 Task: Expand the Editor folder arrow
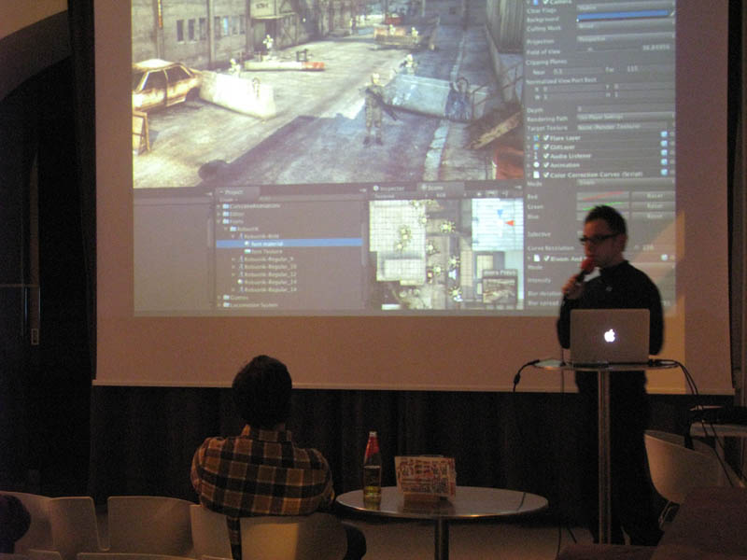point(219,215)
